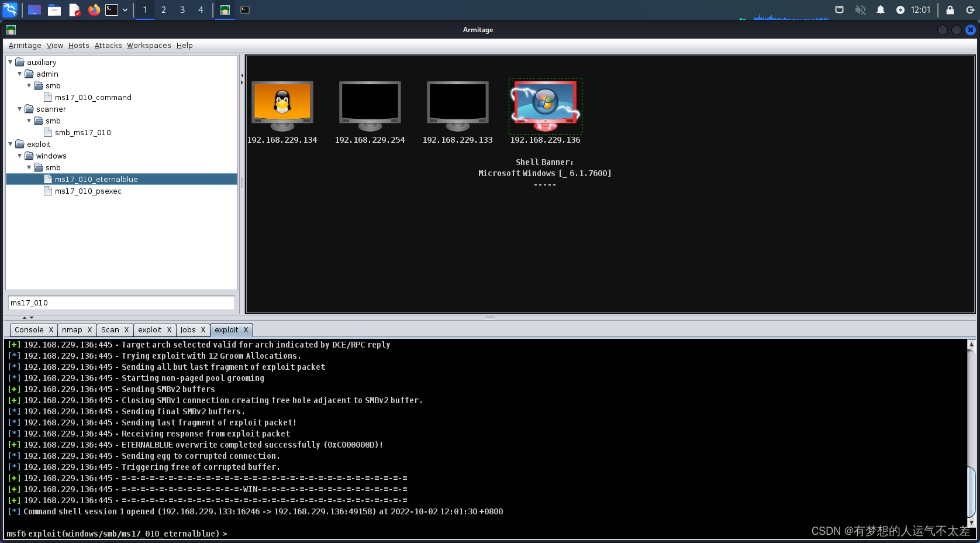Open the screen recorder tray icon
Screen dimensions: 980x543
click(x=840, y=10)
